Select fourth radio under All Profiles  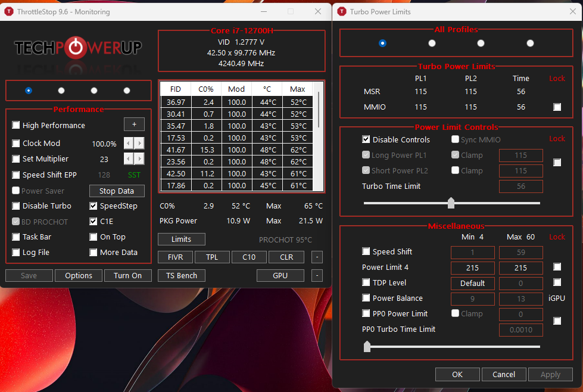(530, 43)
